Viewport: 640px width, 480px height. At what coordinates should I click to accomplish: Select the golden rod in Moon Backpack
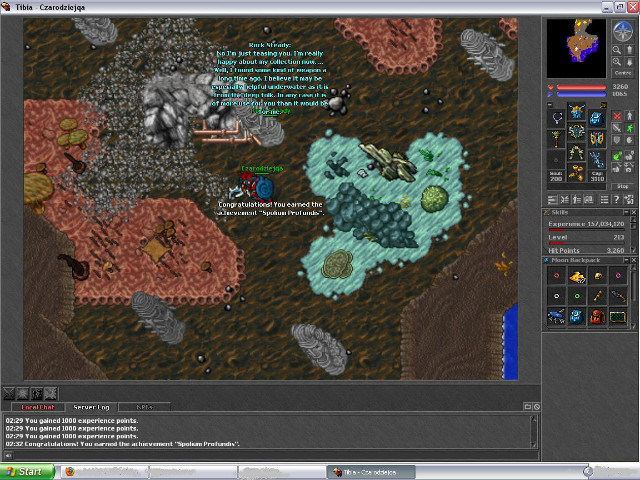tap(597, 296)
